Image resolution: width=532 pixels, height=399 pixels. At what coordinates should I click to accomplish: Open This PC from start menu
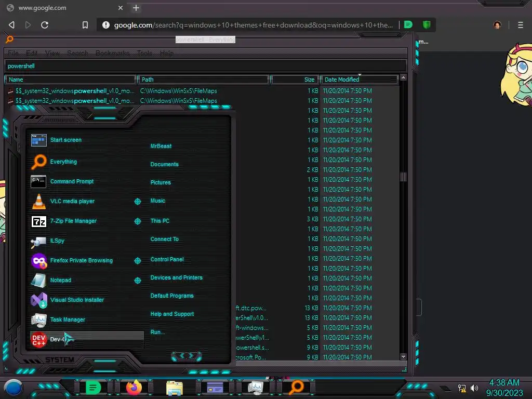pos(160,221)
